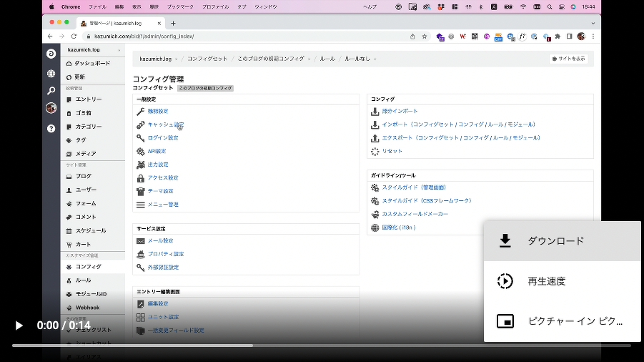Open the ファイル menu in menu bar
This screenshot has width=644, height=362.
pyautogui.click(x=97, y=6)
